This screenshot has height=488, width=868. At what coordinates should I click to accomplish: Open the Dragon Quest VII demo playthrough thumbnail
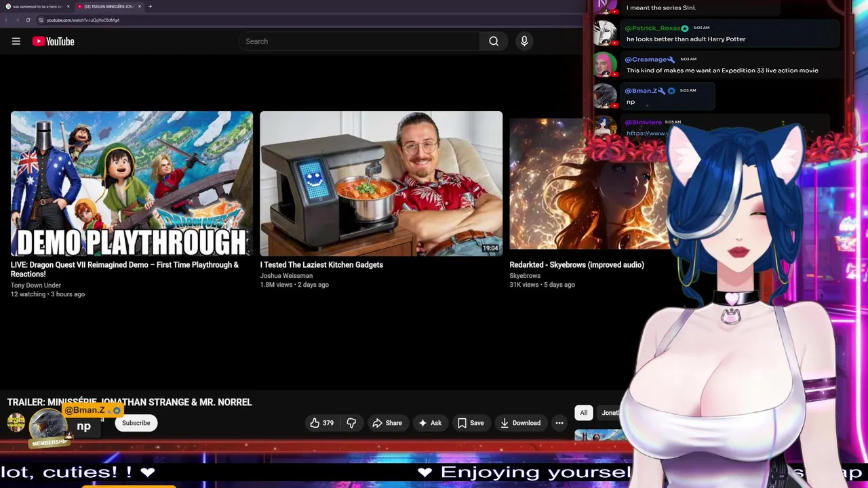[132, 184]
